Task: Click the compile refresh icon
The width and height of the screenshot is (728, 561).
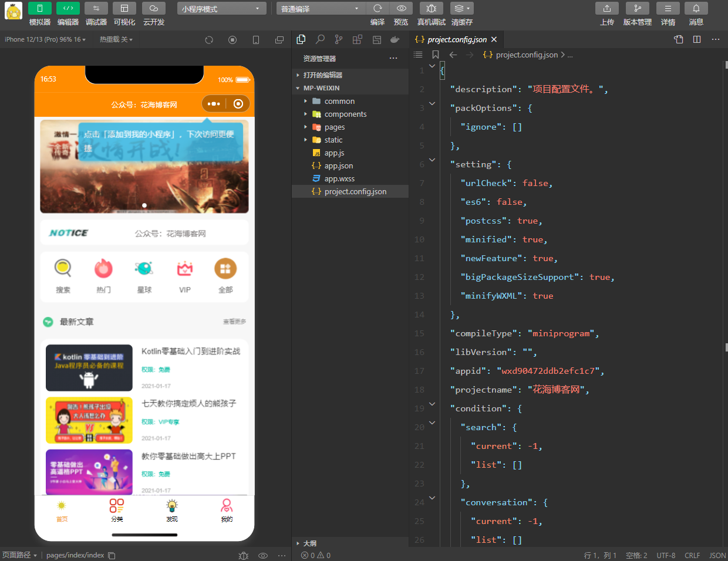Action: point(378,8)
